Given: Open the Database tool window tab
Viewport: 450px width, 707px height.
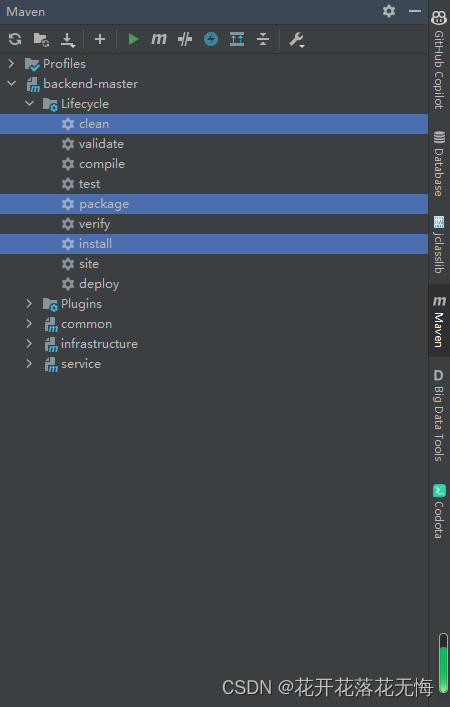Looking at the screenshot, I should coord(439,163).
